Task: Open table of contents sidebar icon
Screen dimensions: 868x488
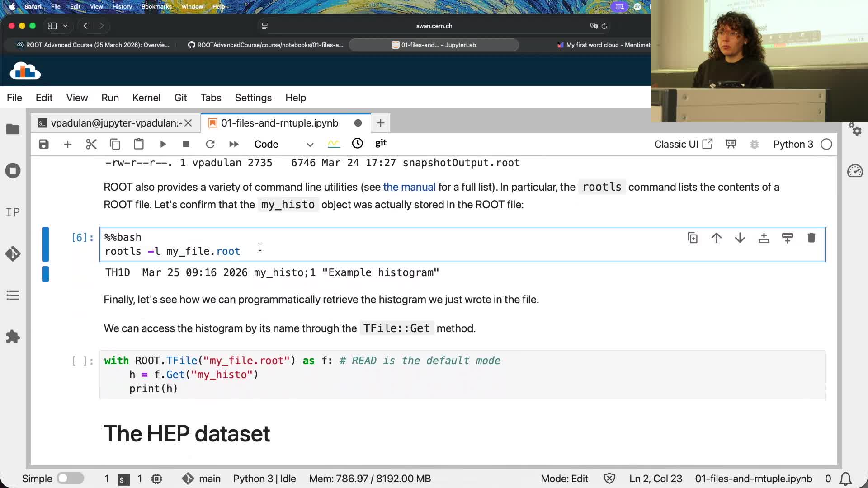Action: 13,296
